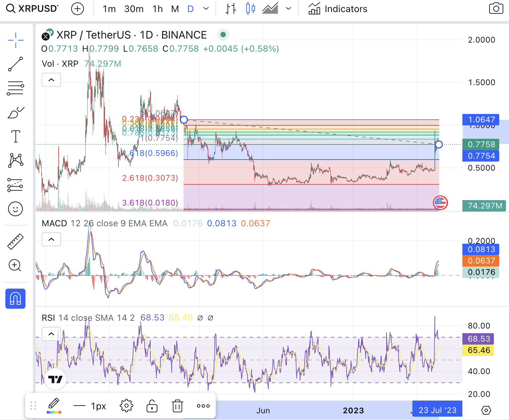
Task: Add a symbol to compare with the plus icon
Action: [78, 9]
